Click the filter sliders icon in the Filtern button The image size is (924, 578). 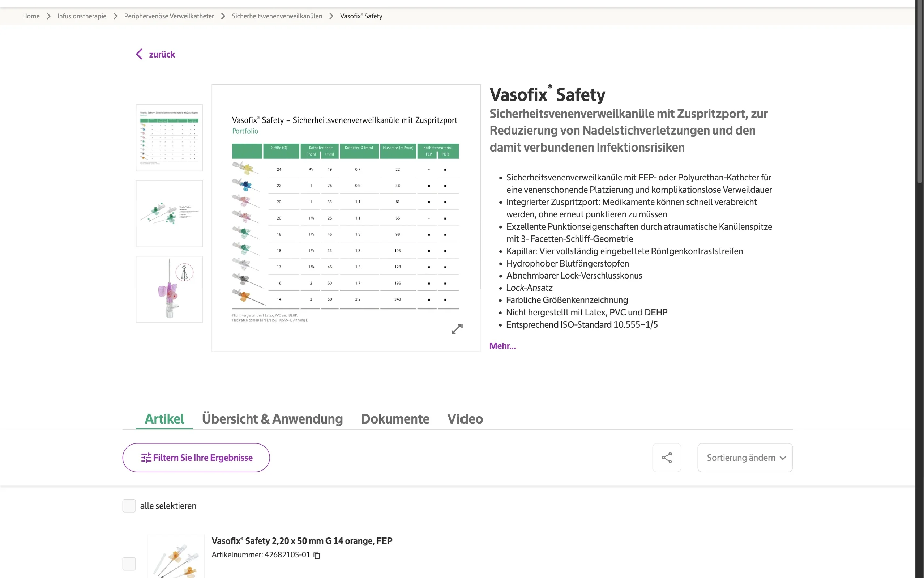(146, 458)
